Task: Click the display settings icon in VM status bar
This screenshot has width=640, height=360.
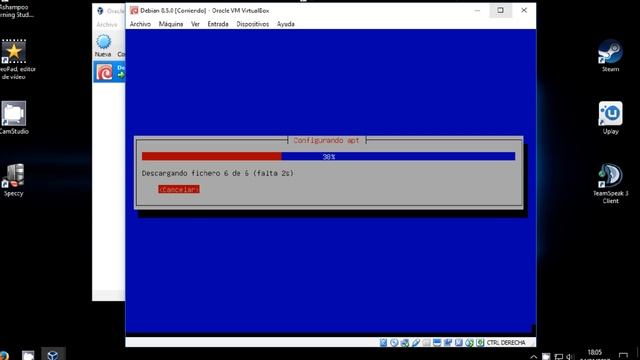Action: click(437, 342)
